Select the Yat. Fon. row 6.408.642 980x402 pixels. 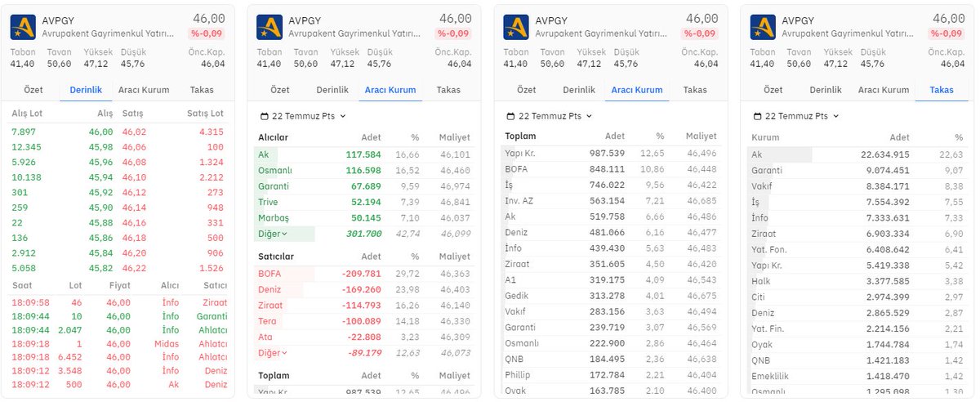click(857, 249)
